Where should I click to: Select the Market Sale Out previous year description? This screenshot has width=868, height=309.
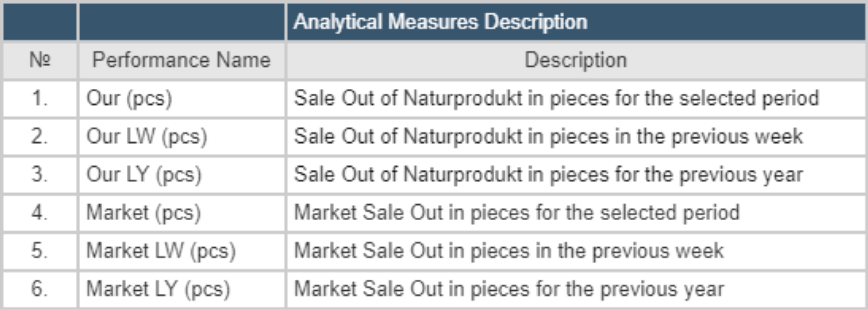point(509,289)
